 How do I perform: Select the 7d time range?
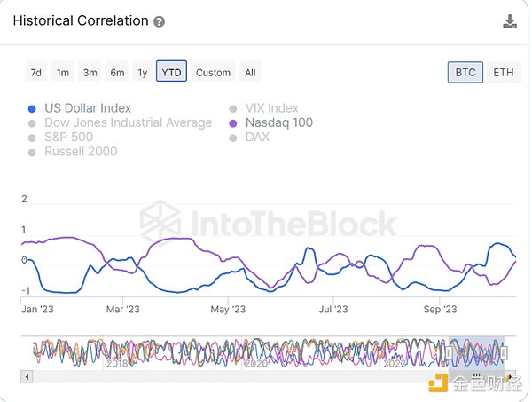click(35, 72)
